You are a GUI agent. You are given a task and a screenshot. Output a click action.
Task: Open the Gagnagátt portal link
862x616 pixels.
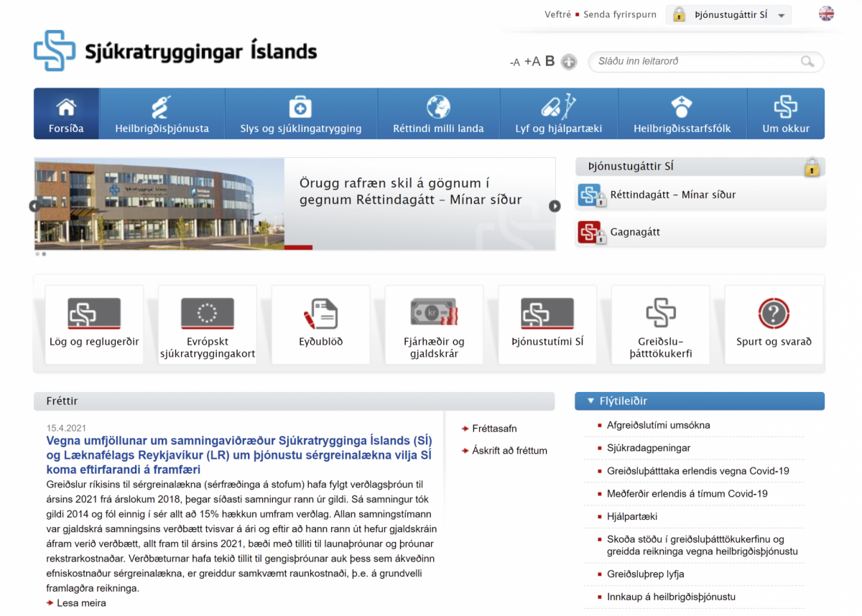point(635,232)
